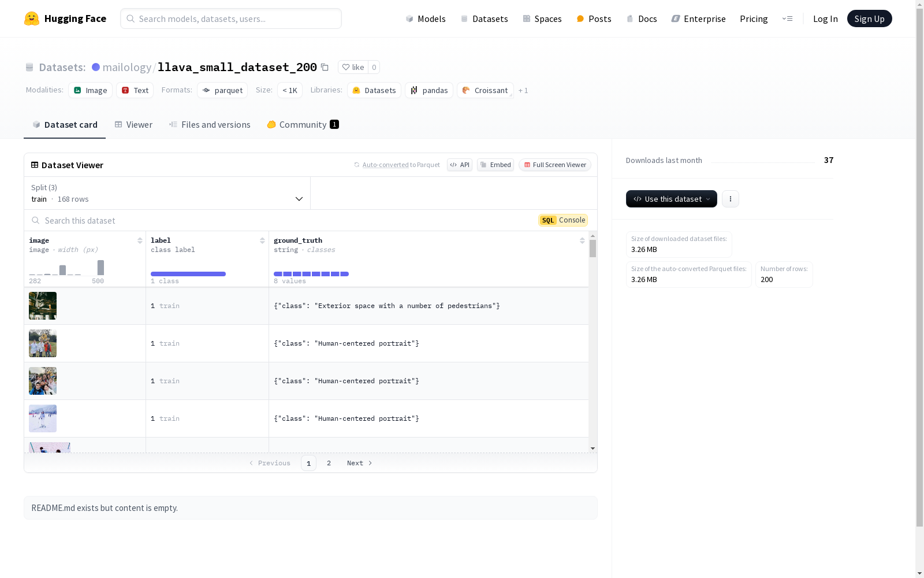Switch to the Viewer tab
This screenshot has height=578, width=924.
point(133,125)
